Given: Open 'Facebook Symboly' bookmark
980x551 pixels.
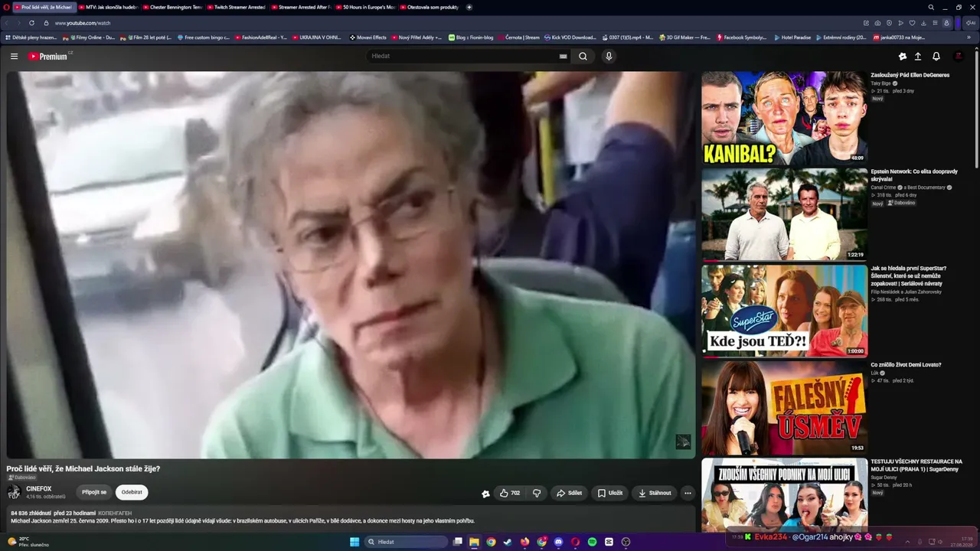Looking at the screenshot, I should (x=741, y=37).
